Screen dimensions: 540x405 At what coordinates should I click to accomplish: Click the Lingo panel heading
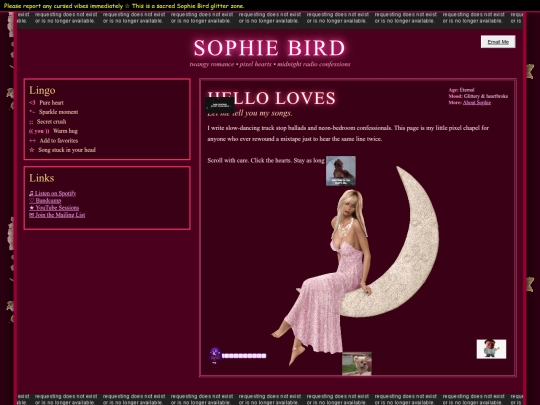[x=42, y=90]
